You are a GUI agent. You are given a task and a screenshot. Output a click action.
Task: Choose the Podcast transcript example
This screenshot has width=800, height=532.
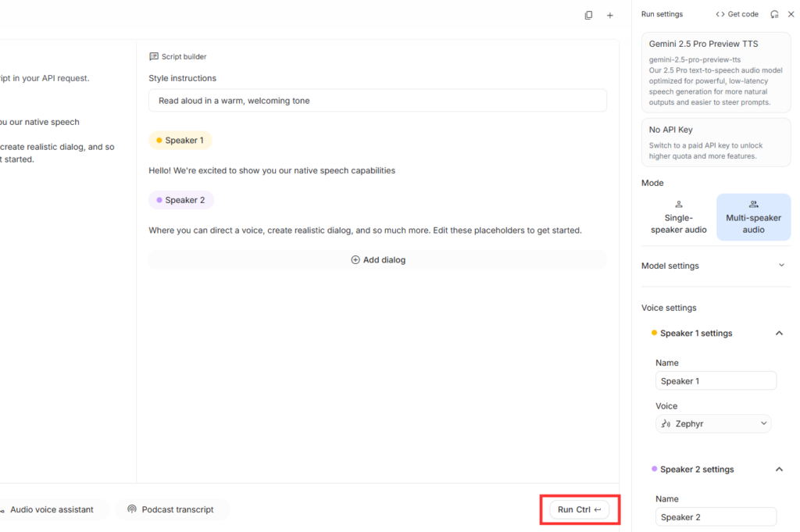170,509
